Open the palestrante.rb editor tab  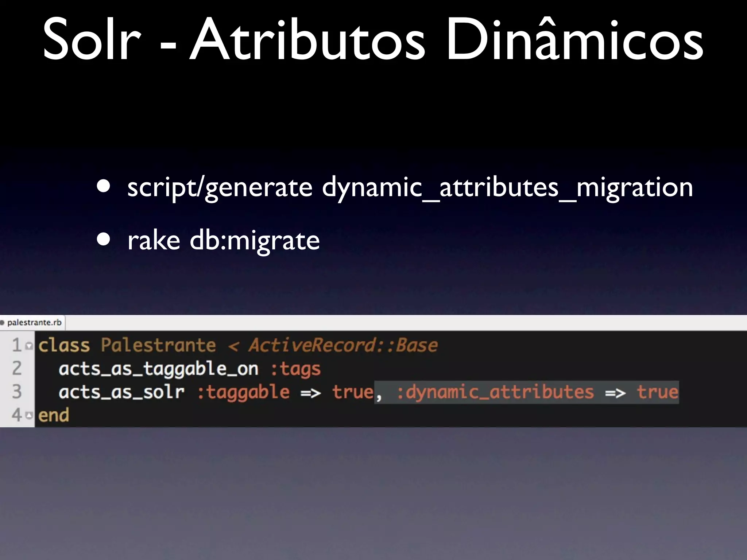32,323
